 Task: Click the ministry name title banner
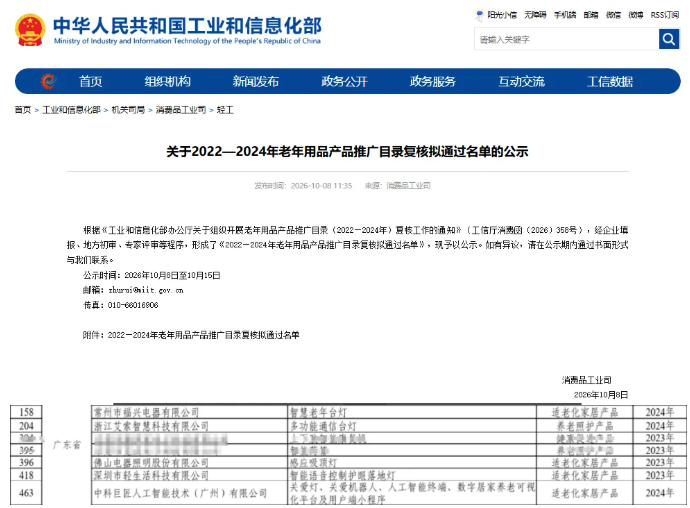pyautogui.click(x=187, y=30)
